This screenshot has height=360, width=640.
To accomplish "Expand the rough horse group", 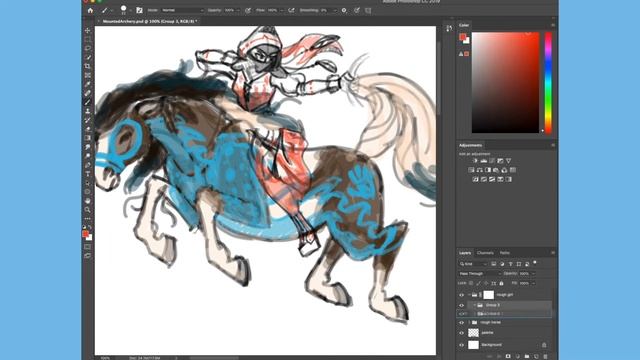I will pyautogui.click(x=469, y=322).
